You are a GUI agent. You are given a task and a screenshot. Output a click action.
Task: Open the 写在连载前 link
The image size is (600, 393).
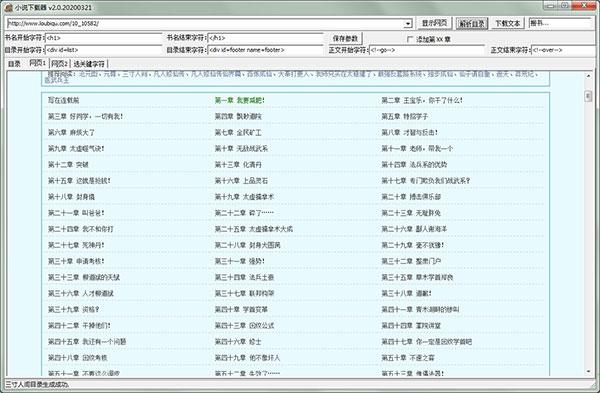tap(64, 100)
